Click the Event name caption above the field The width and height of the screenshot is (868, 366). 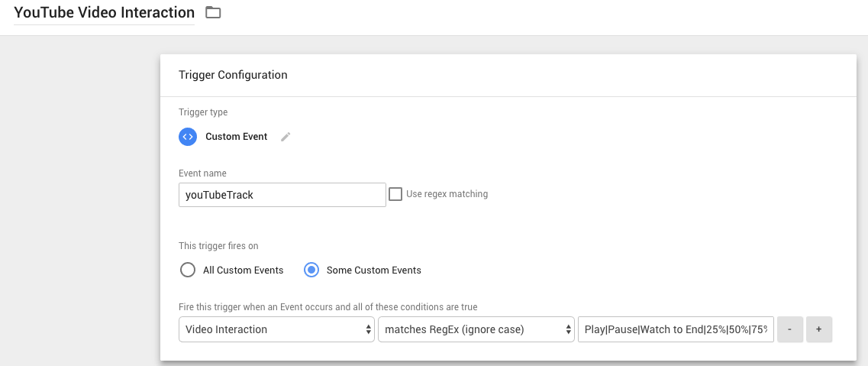pos(202,173)
